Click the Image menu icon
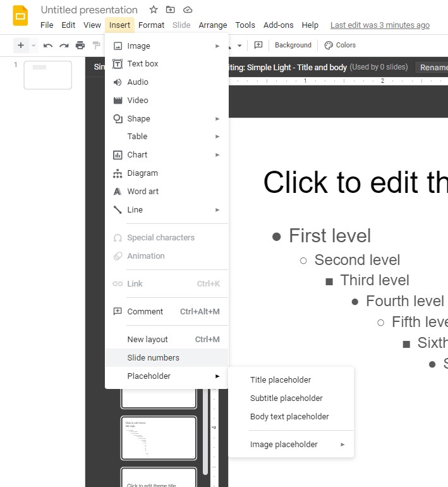 coord(118,46)
